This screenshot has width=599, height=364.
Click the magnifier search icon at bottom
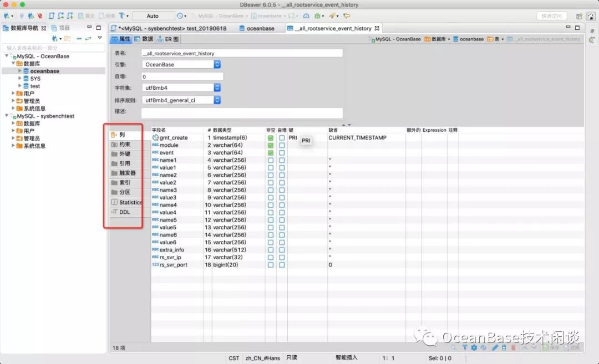click(x=454, y=347)
